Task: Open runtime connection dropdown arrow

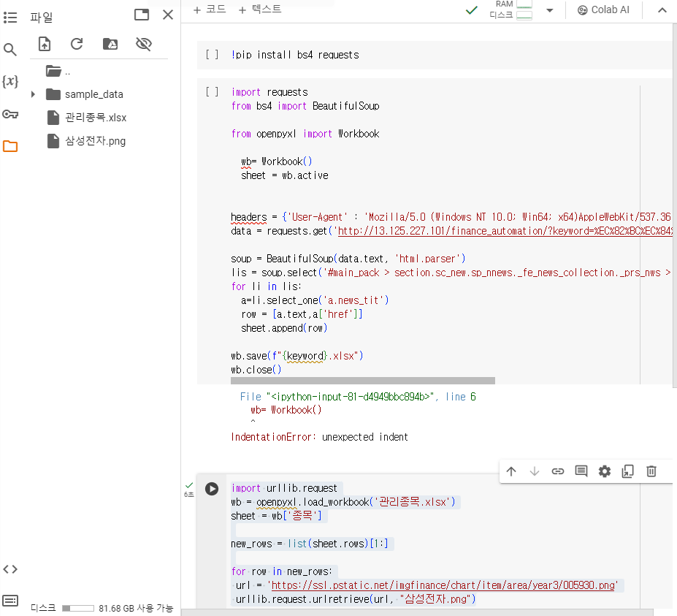Action: (550, 10)
